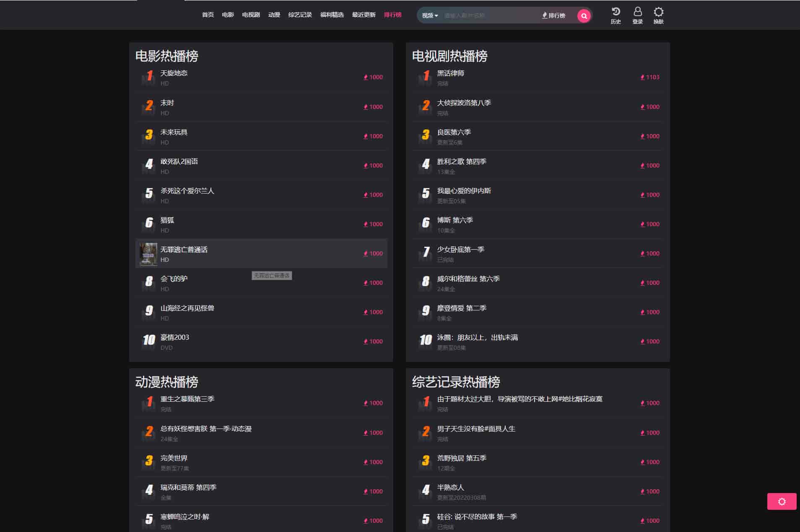The image size is (800, 532).
Task: Open the variety entry 男子天生没有脸#面具人生
Action: pyautogui.click(x=476, y=429)
